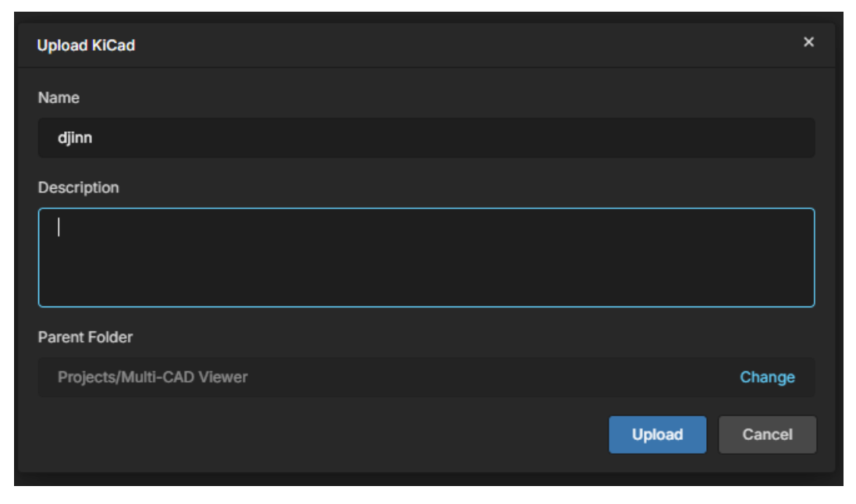Click the empty header bar beside the title
856x504 pixels.
pyautogui.click(x=468, y=45)
